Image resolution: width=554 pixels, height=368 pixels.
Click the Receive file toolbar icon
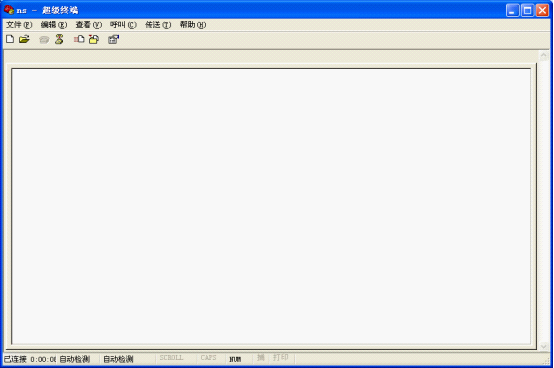point(94,39)
